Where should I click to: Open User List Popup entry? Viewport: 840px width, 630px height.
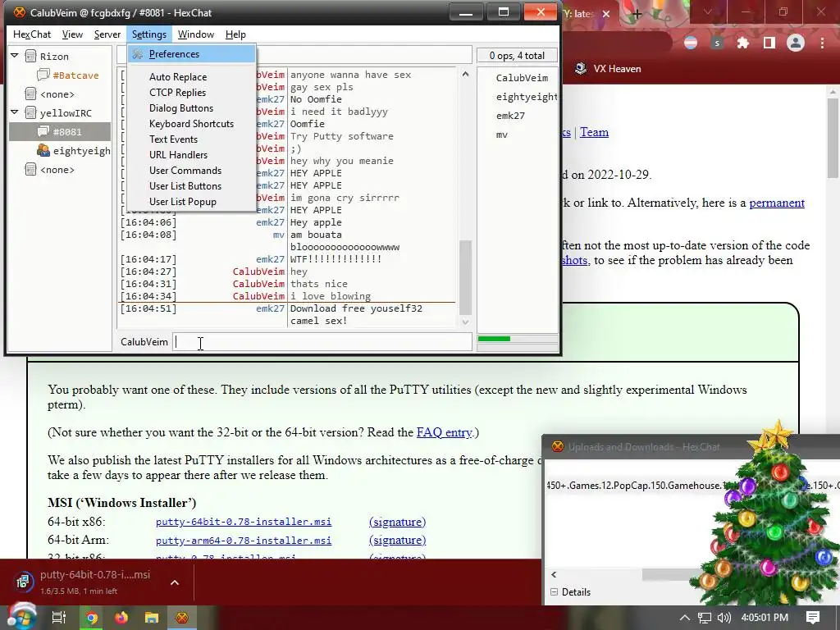183,202
